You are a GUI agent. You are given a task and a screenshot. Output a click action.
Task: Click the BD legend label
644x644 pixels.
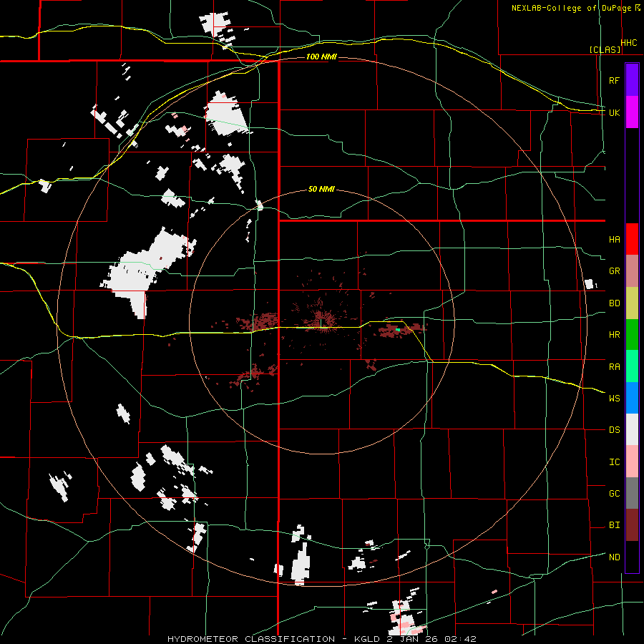coord(614,303)
